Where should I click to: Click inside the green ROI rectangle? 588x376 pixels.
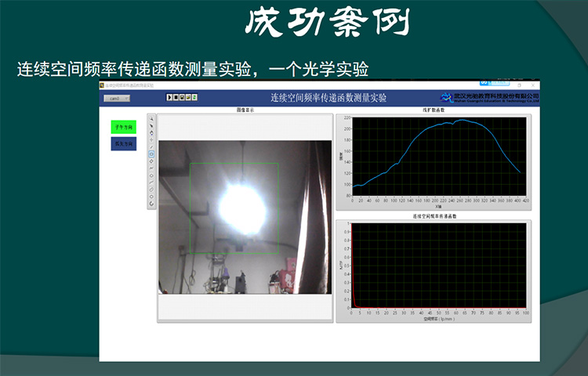click(x=234, y=208)
